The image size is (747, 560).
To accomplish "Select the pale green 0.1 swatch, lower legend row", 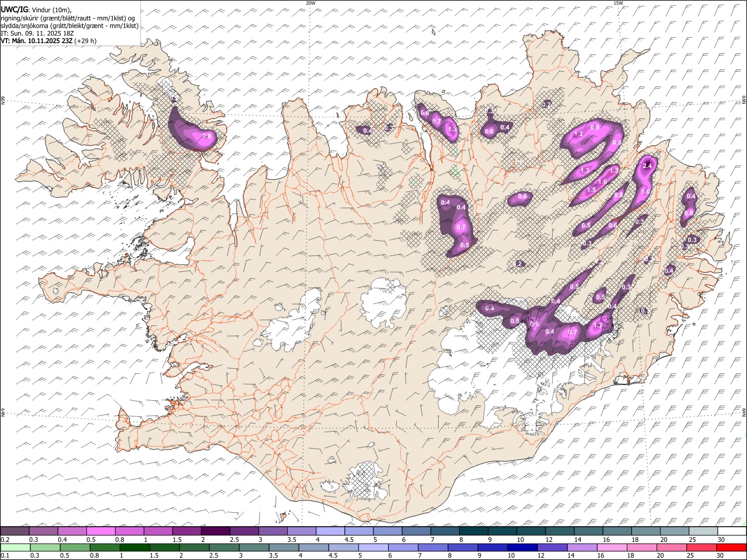I will (15, 548).
